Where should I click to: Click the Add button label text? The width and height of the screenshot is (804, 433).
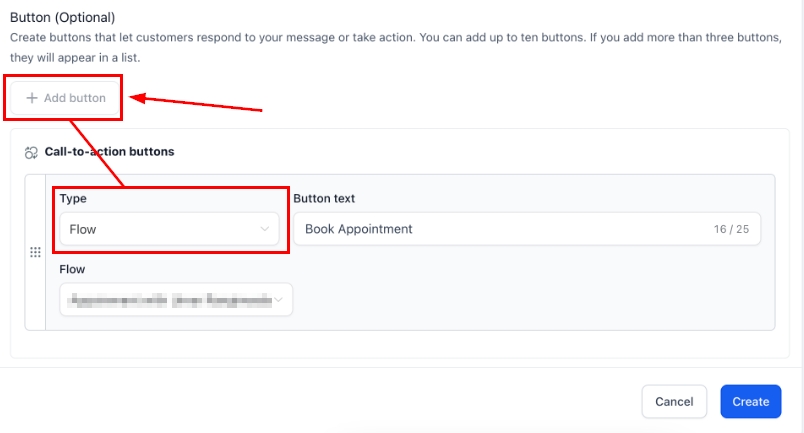[x=75, y=98]
